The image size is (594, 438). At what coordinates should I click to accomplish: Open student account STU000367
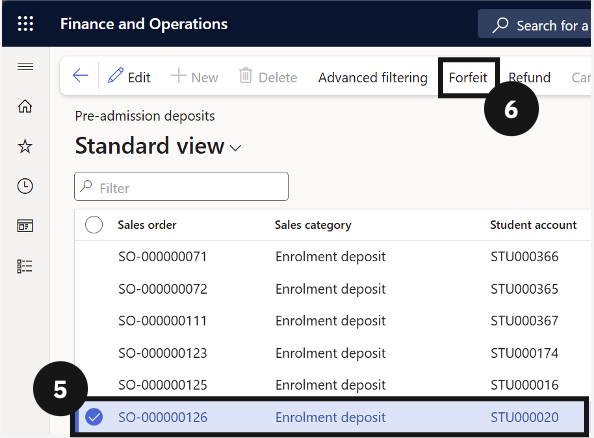click(x=524, y=321)
